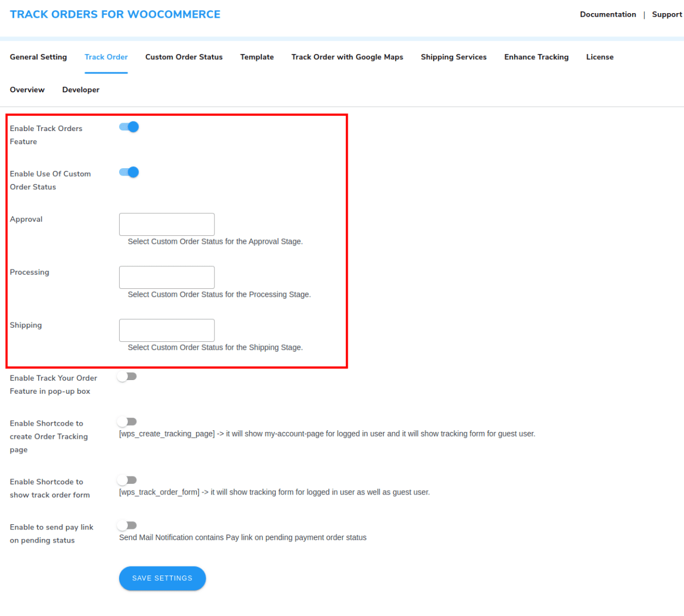Turn off Enable Use Of Custom Order Status
The height and width of the screenshot is (616, 684).
click(129, 172)
